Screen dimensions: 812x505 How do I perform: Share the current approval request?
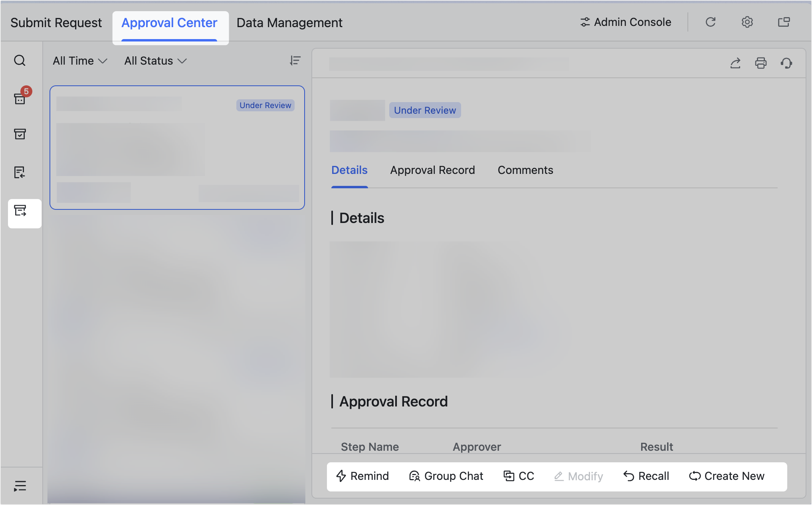[x=736, y=63]
